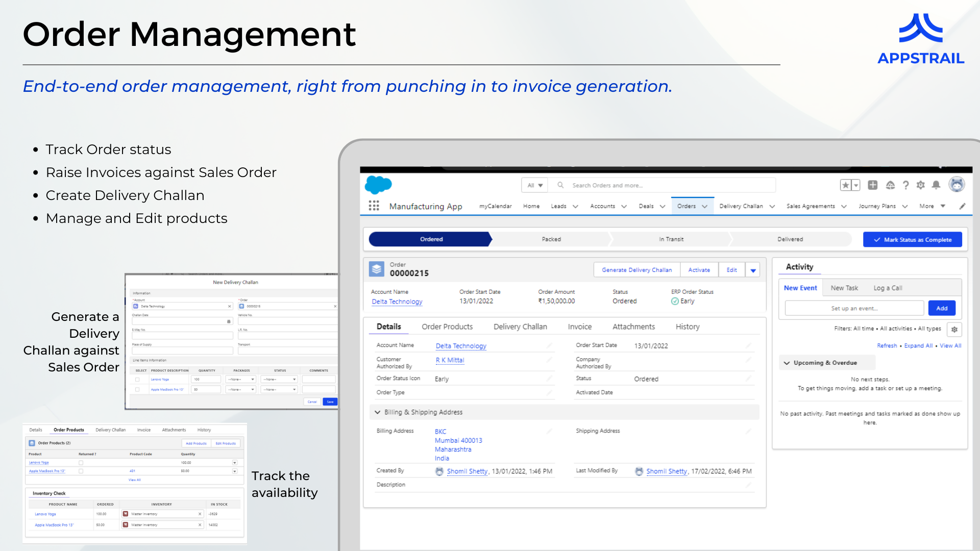This screenshot has width=980, height=551.
Task: Open the Trailhead guidance icon
Action: click(x=890, y=185)
